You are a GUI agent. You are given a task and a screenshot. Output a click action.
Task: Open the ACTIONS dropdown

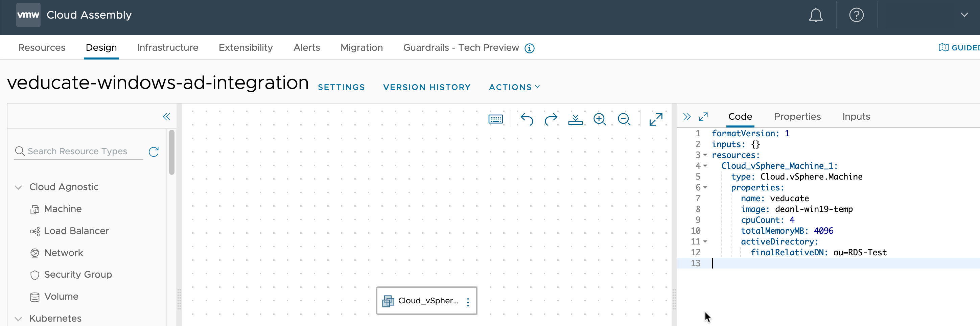[x=514, y=87]
